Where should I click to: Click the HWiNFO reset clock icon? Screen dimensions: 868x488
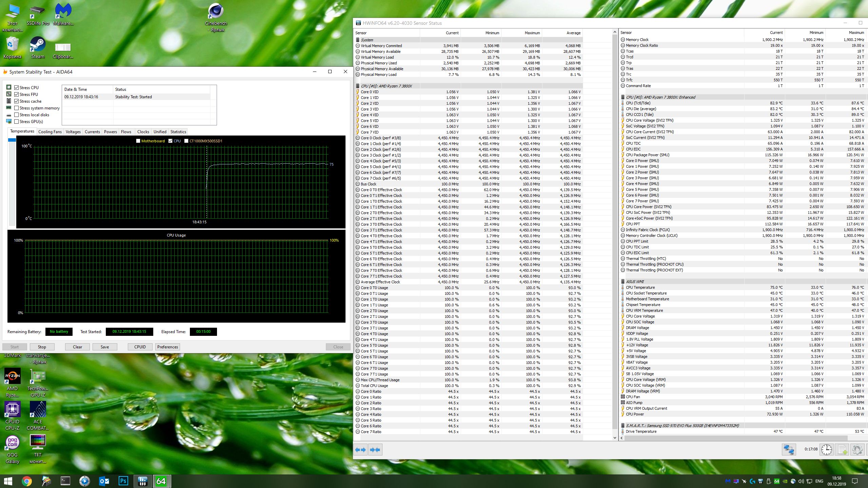point(827,450)
